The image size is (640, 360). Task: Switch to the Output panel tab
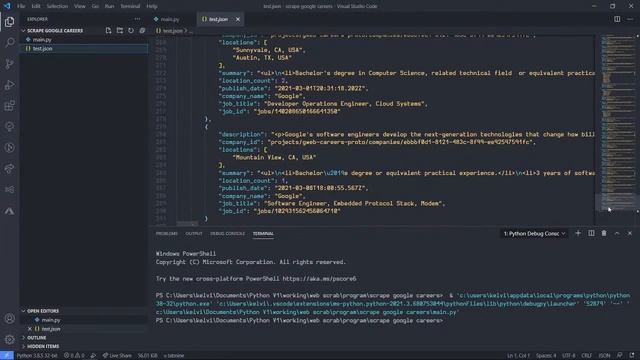tap(194, 233)
